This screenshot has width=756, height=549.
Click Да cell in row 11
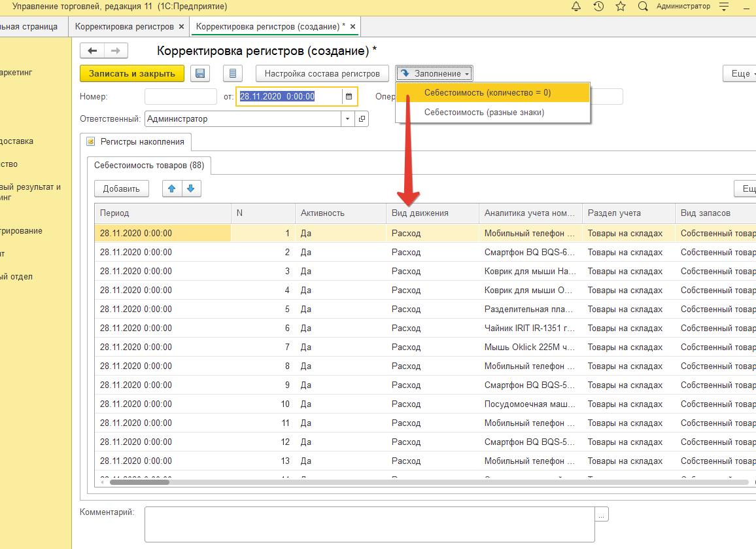tap(340, 423)
